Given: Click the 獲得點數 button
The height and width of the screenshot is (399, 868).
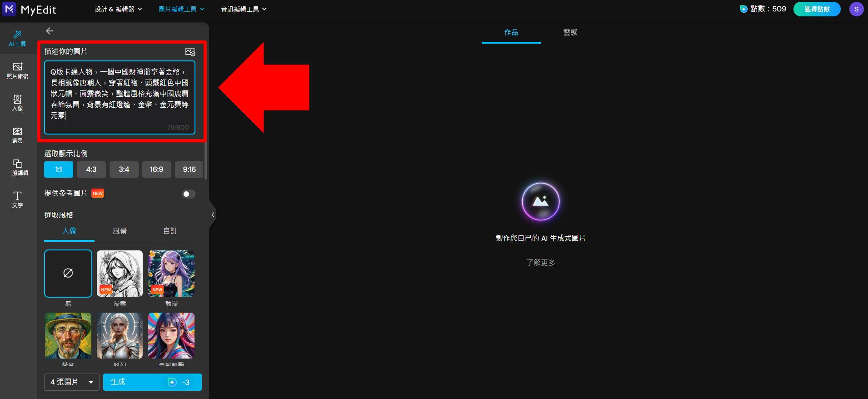Looking at the screenshot, I should pyautogui.click(x=817, y=9).
